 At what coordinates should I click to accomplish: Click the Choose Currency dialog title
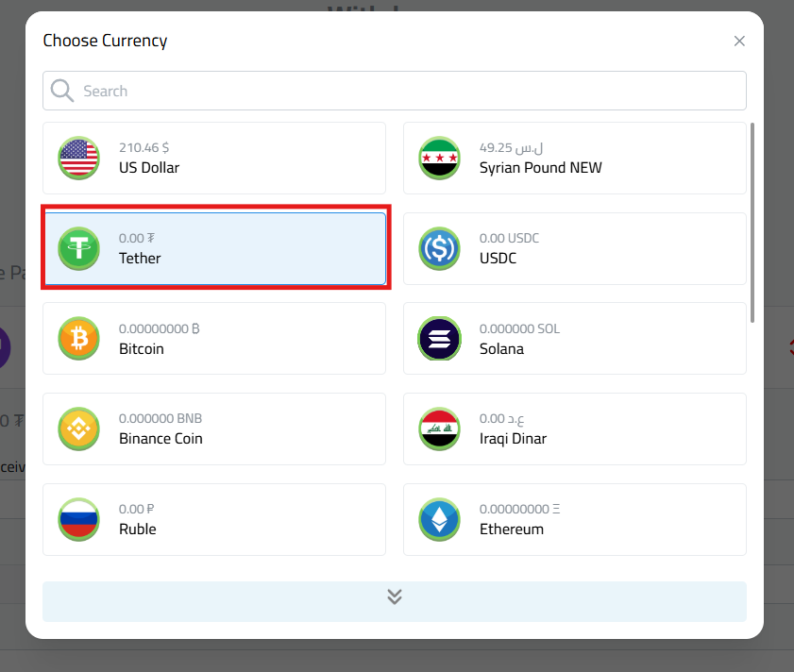[105, 41]
